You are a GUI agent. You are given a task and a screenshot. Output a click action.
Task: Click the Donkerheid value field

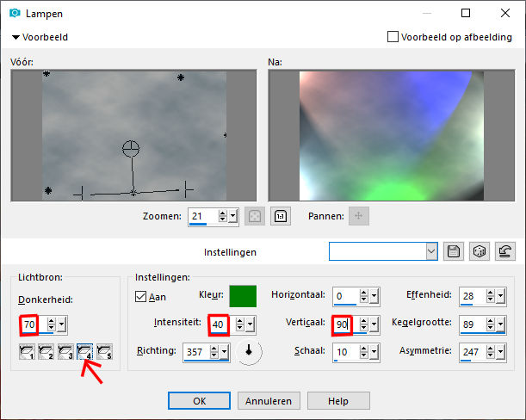(x=33, y=324)
